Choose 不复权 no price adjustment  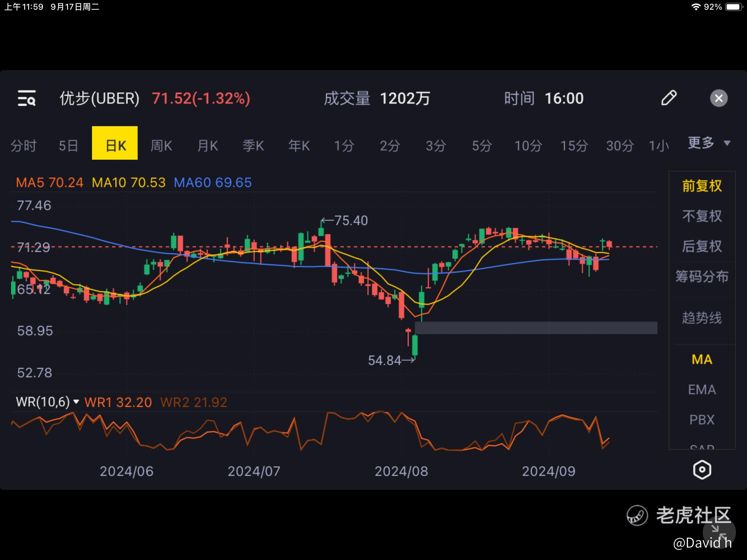click(x=702, y=216)
